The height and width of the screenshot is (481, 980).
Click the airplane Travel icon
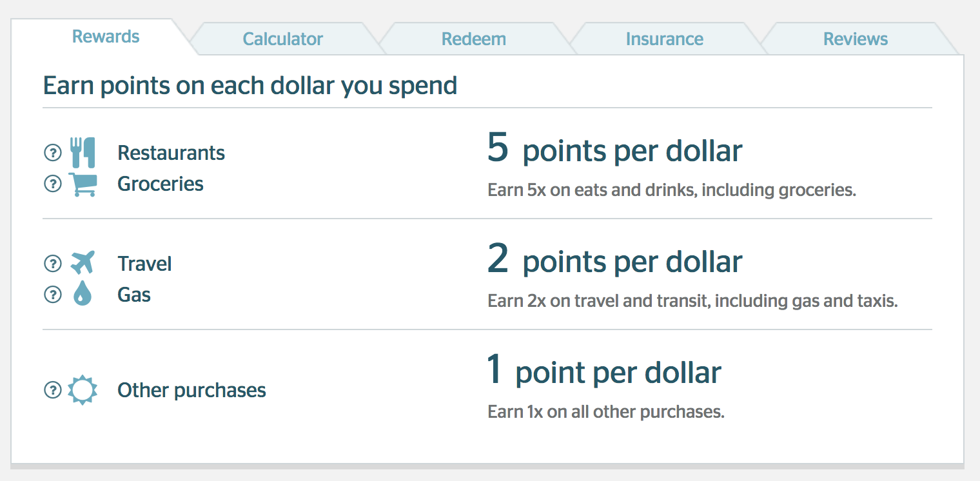[x=83, y=263]
